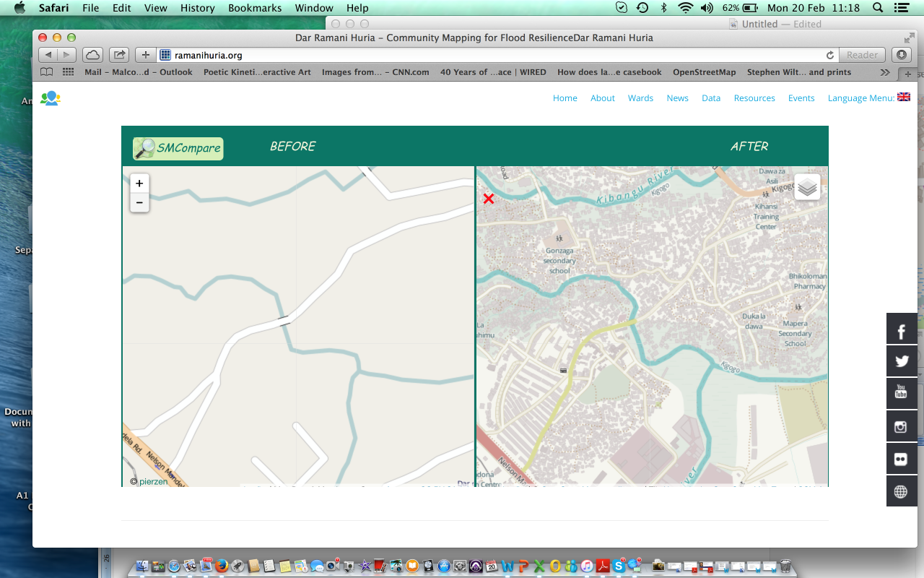The width and height of the screenshot is (924, 578).
Task: Click the SMCompare logo button
Action: click(x=178, y=148)
